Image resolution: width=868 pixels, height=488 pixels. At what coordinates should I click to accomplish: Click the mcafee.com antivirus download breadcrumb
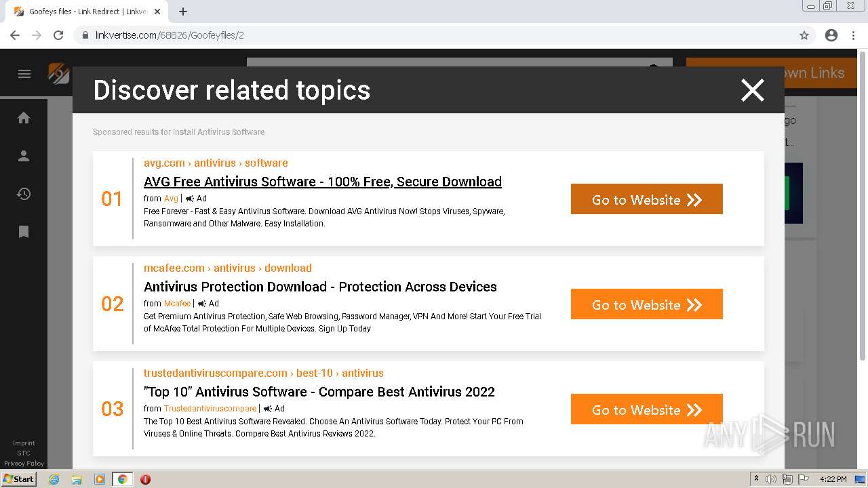click(228, 268)
